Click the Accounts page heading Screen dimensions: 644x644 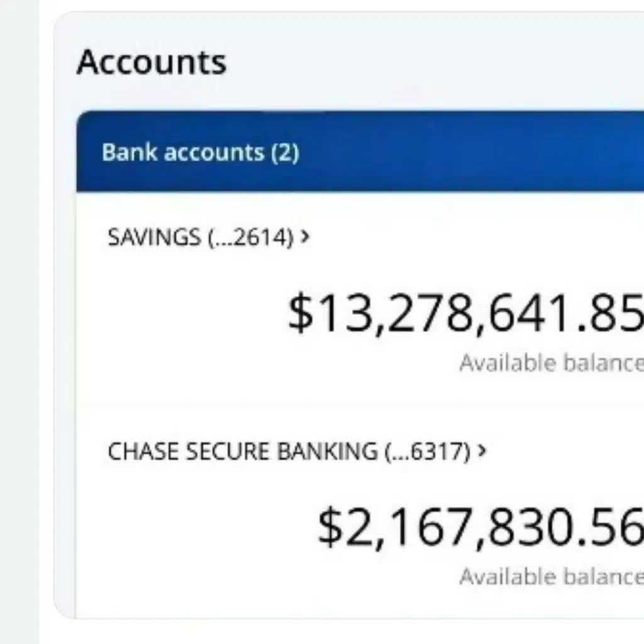[152, 62]
